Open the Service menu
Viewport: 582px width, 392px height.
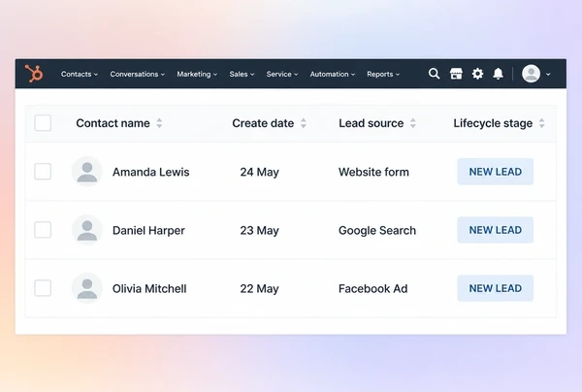(x=282, y=75)
